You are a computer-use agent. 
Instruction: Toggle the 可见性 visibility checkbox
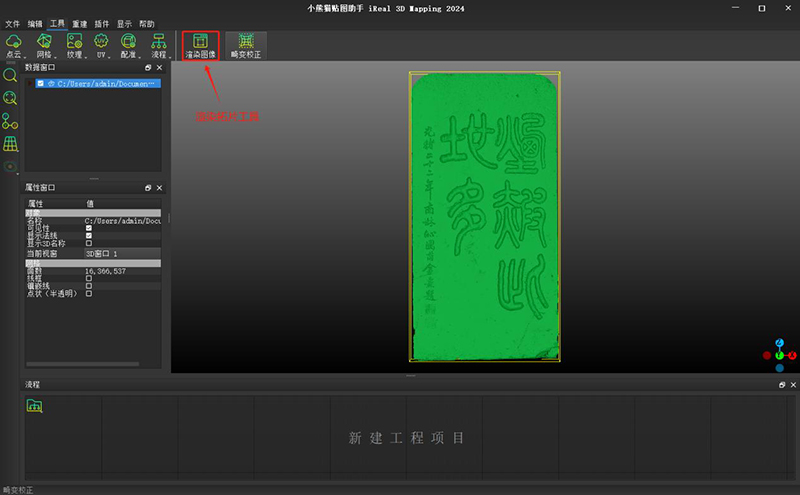pos(89,228)
